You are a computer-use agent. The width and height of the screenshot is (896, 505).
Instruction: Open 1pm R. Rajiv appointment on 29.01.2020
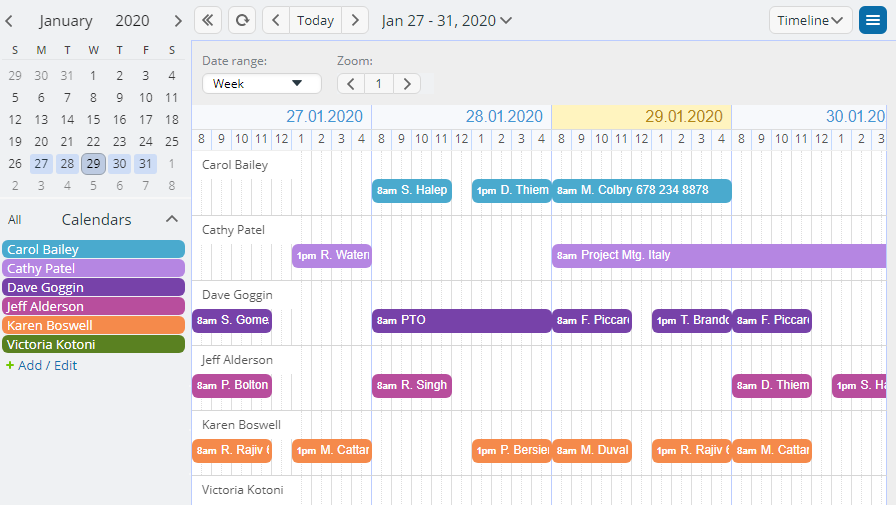coord(692,451)
